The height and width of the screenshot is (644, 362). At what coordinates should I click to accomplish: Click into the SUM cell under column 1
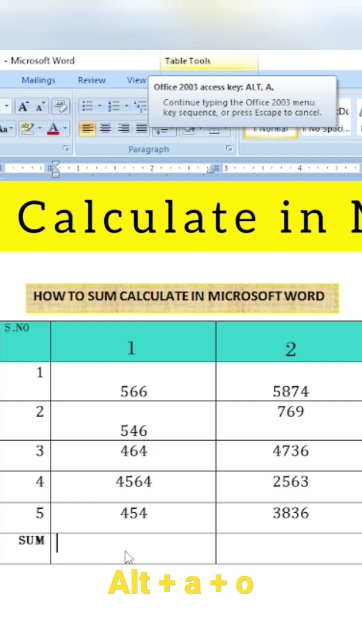pyautogui.click(x=133, y=548)
